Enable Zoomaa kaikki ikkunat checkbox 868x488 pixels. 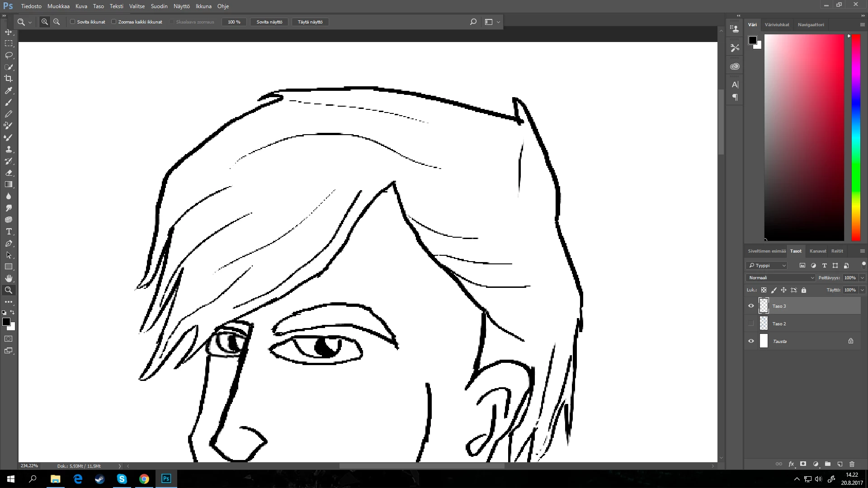[x=114, y=22]
